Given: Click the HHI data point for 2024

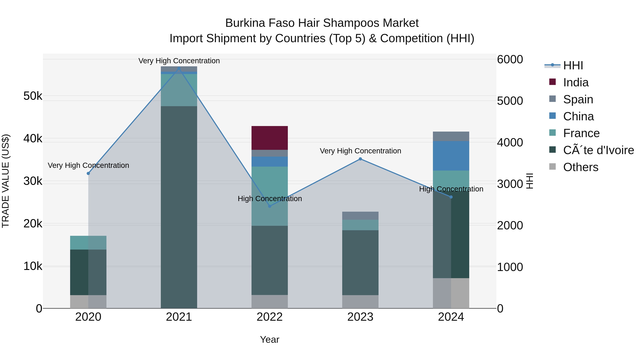Looking at the screenshot, I should pos(451,197).
